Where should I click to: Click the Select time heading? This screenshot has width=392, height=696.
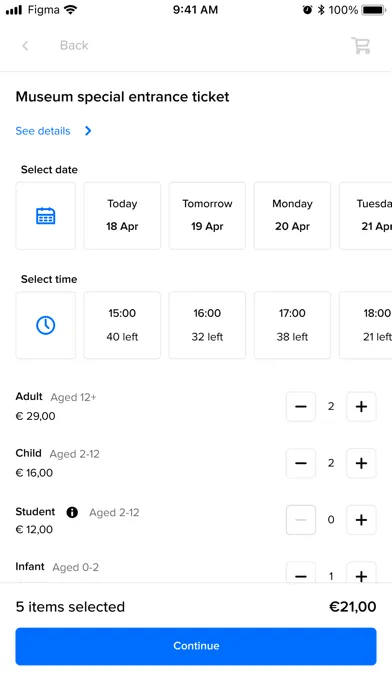49,279
